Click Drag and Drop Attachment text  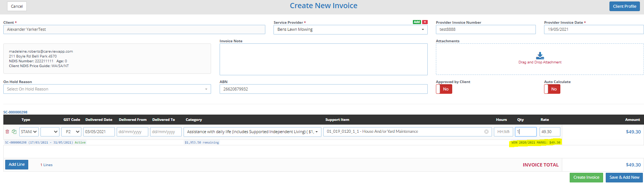coord(540,62)
